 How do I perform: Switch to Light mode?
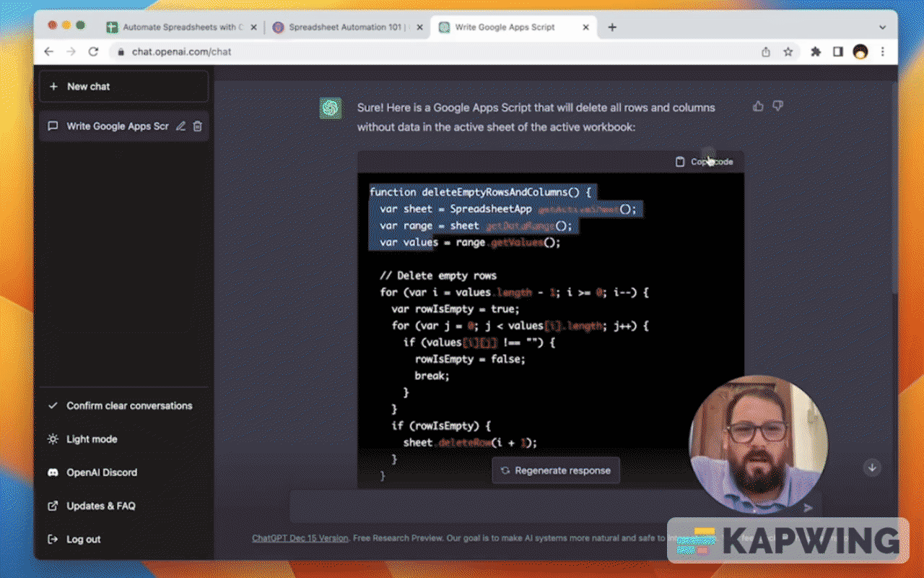[124, 439]
